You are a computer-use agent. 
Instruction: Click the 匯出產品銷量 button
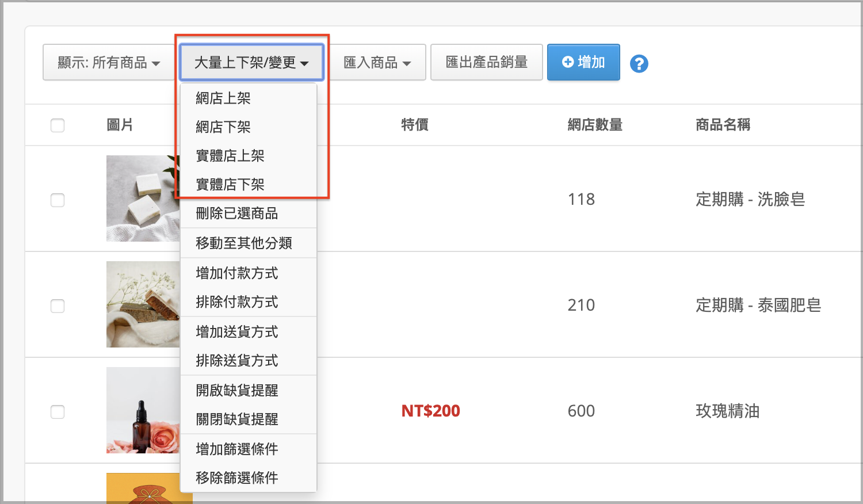pos(487,62)
